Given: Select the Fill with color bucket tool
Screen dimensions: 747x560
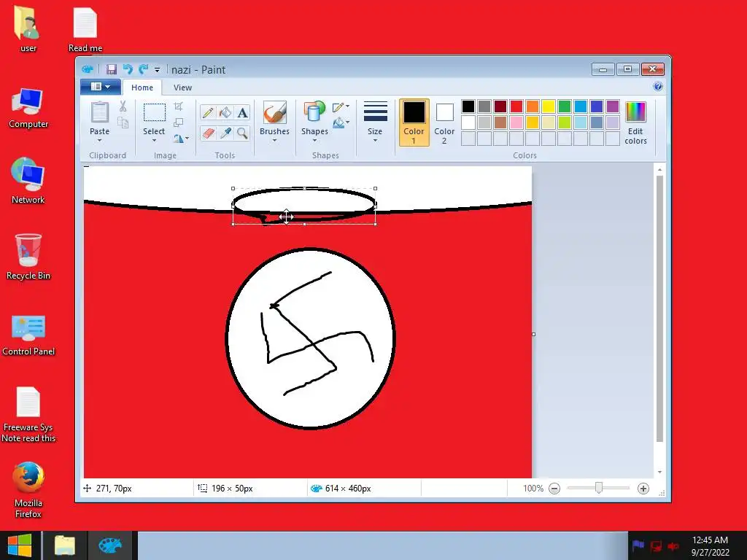Looking at the screenshot, I should pos(225,112).
